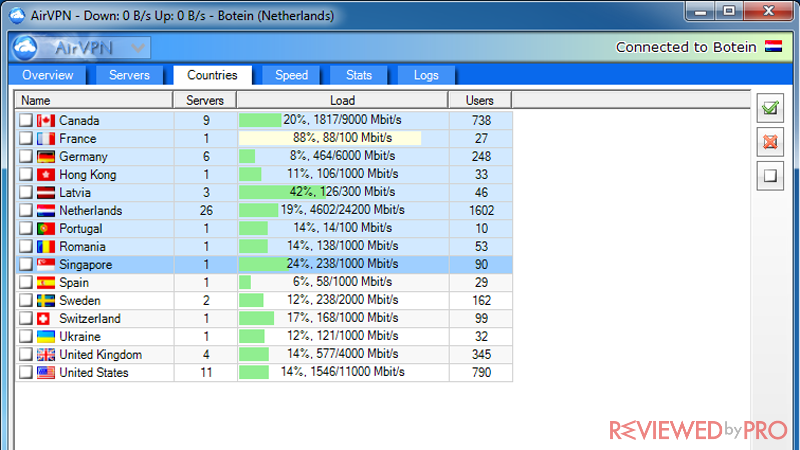
Task: Click the AirVPN cloud logo icon
Action: point(25,48)
